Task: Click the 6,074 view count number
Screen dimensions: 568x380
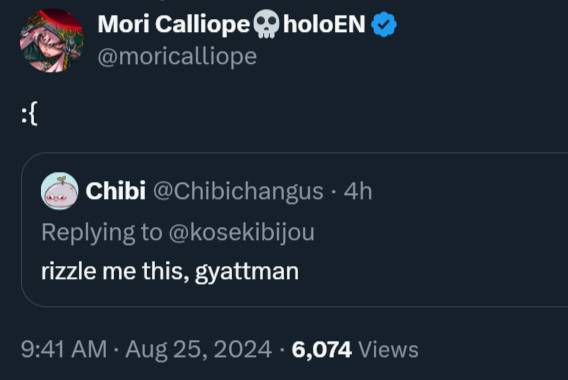Action: [322, 350]
